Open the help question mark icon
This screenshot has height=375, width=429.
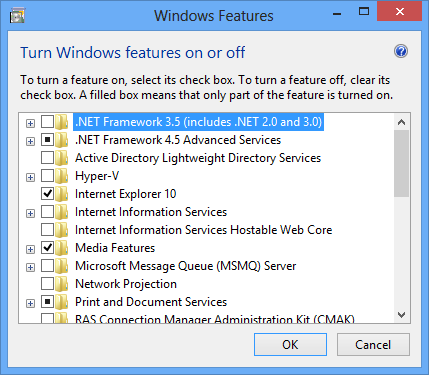pos(401,52)
